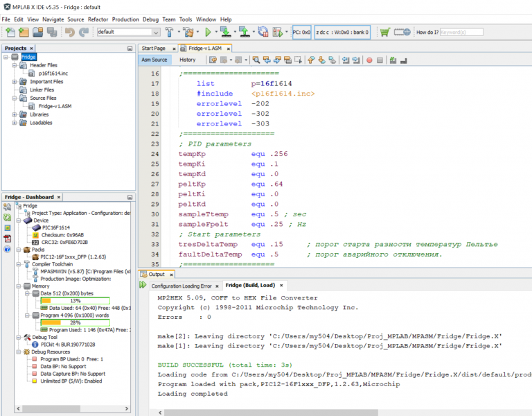Close the Fridge-v1.ASM editor tab

(229, 49)
